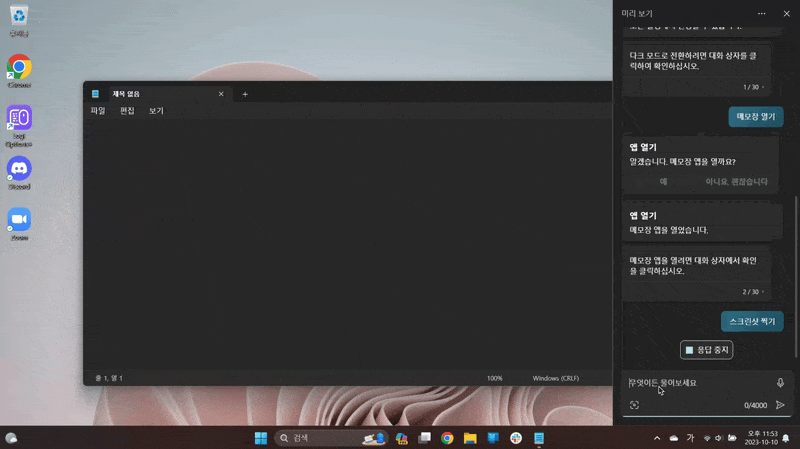The width and height of the screenshot is (800, 449).
Task: Click the 100% zoom status in Notepad
Action: click(x=494, y=378)
